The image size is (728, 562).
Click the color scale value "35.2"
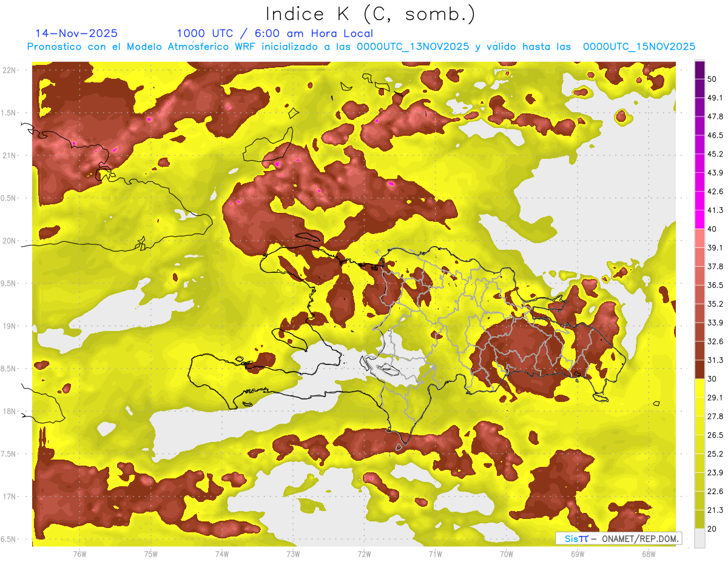(715, 304)
